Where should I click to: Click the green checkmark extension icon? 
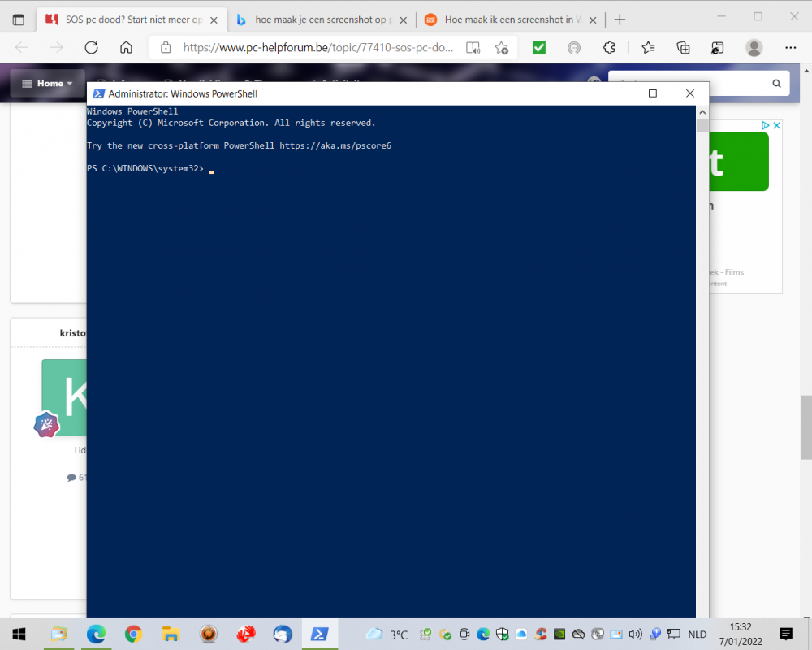coord(539,48)
